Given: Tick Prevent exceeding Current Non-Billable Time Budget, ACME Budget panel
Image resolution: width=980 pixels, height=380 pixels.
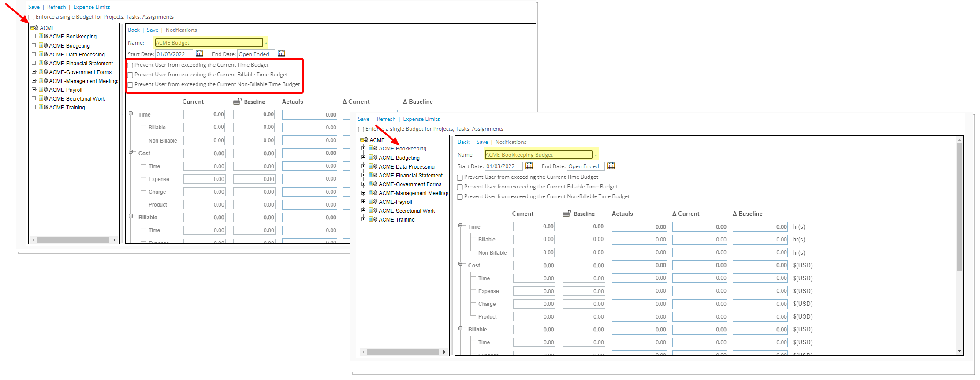Looking at the screenshot, I should pos(130,85).
